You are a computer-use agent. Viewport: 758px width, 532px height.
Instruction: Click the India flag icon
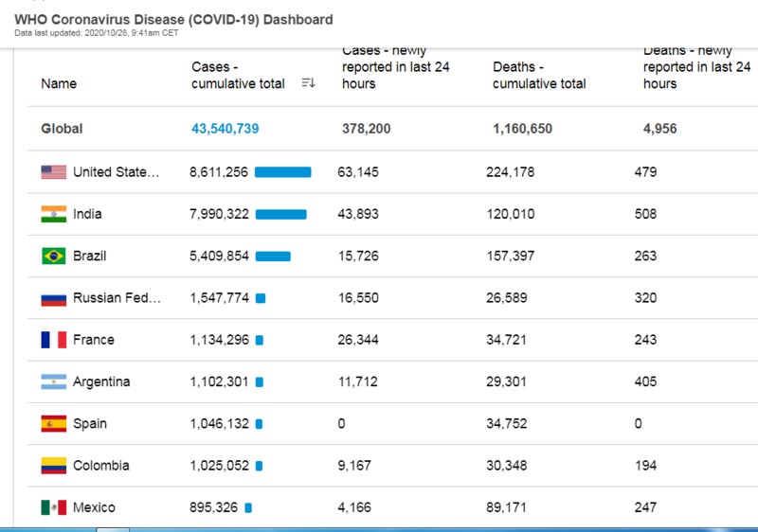coord(54,214)
